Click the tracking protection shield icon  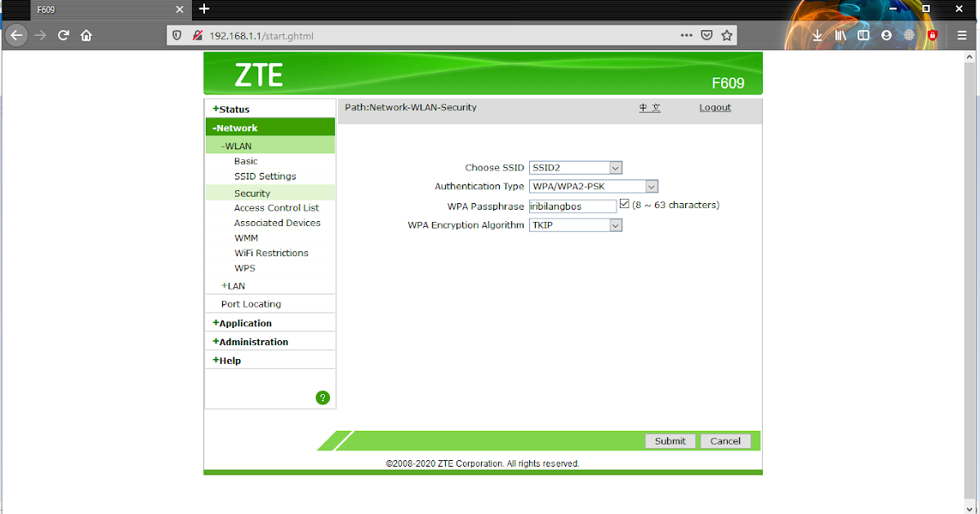(177, 36)
